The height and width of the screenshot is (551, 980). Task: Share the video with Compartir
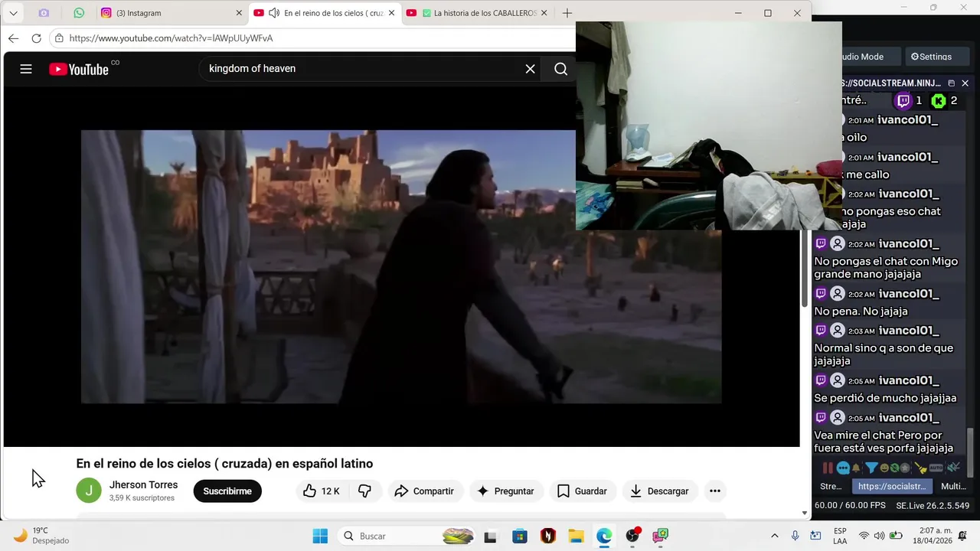click(x=424, y=491)
